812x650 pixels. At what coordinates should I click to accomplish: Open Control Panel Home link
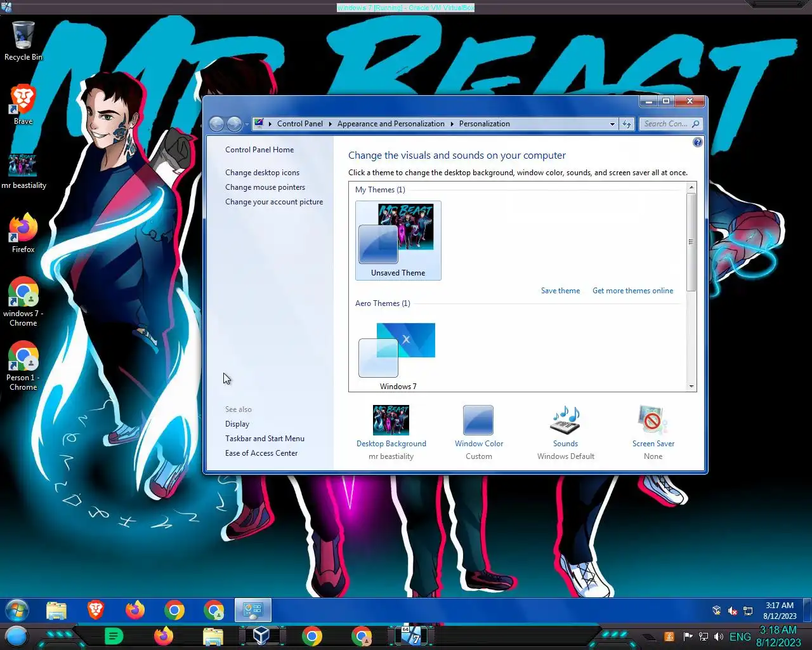[259, 150]
